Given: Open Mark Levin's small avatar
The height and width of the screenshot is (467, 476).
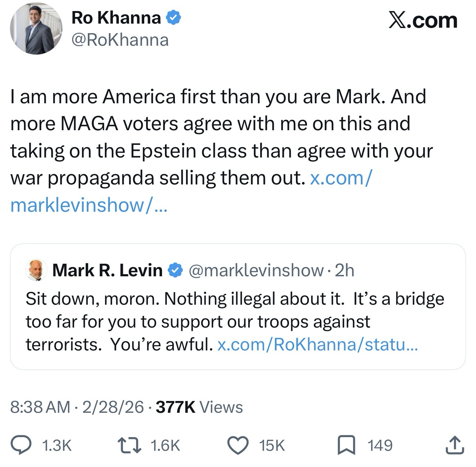Looking at the screenshot, I should [36, 270].
